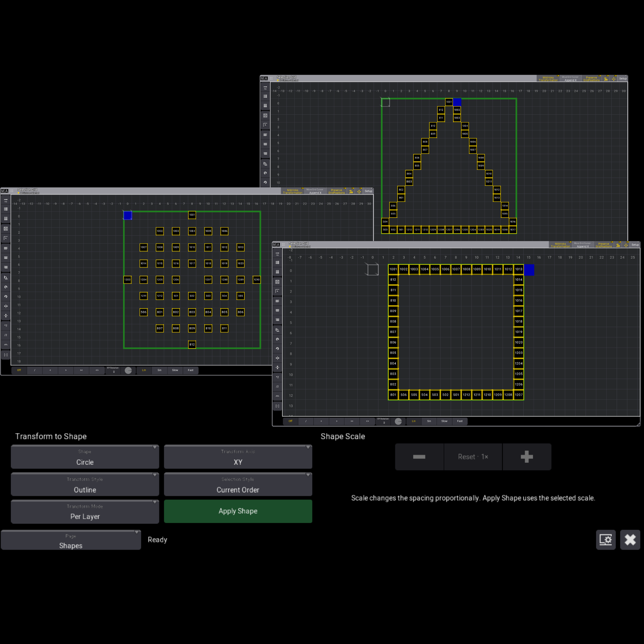Open Setup in the circle grid window
Viewport: 644px width, 644px height.
click(x=368, y=191)
